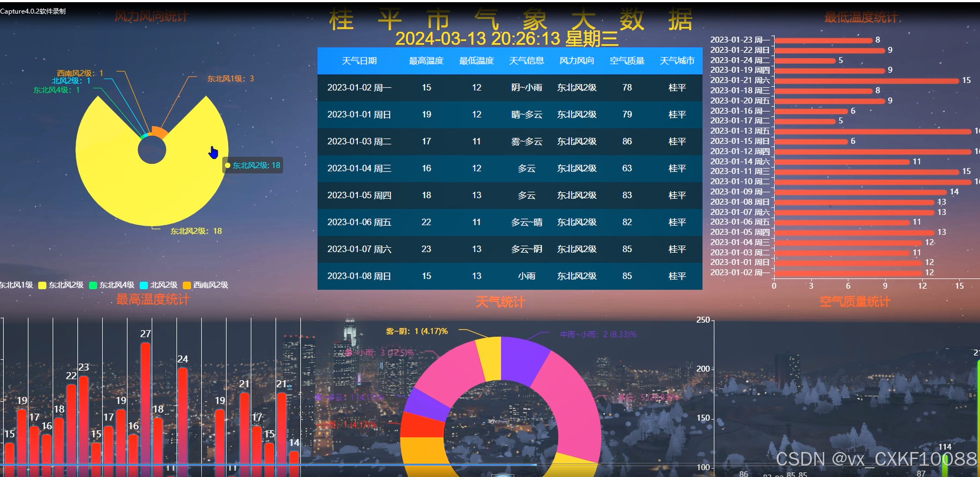The height and width of the screenshot is (477, 980).
Task: Click the 2023-01-23 周一 bar in 最低温度统计
Action: pyautogui.click(x=823, y=40)
